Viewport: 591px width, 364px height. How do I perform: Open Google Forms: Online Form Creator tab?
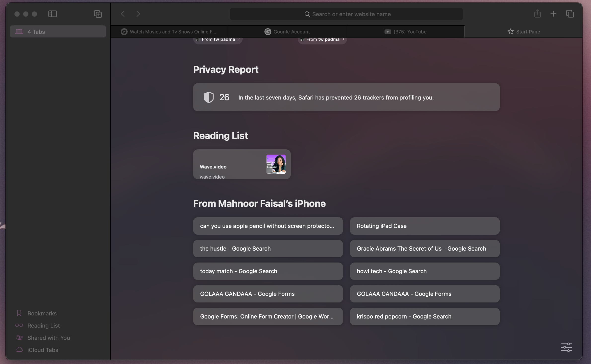click(x=268, y=317)
